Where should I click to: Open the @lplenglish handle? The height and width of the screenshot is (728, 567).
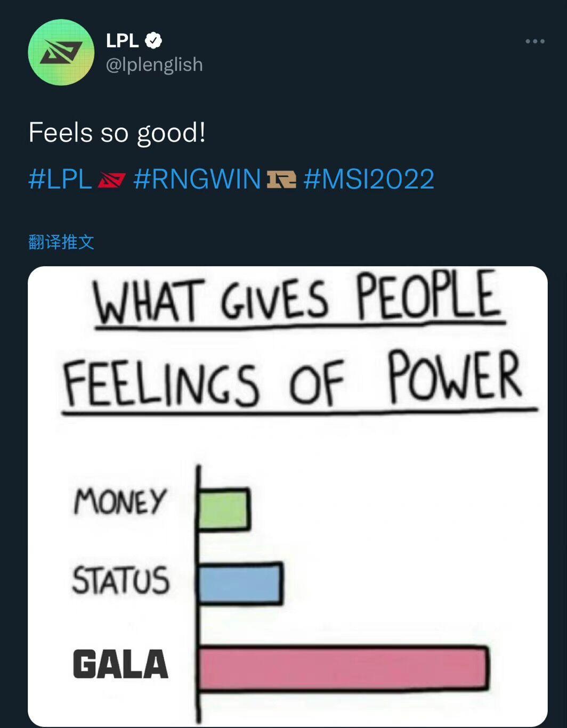pyautogui.click(x=154, y=64)
